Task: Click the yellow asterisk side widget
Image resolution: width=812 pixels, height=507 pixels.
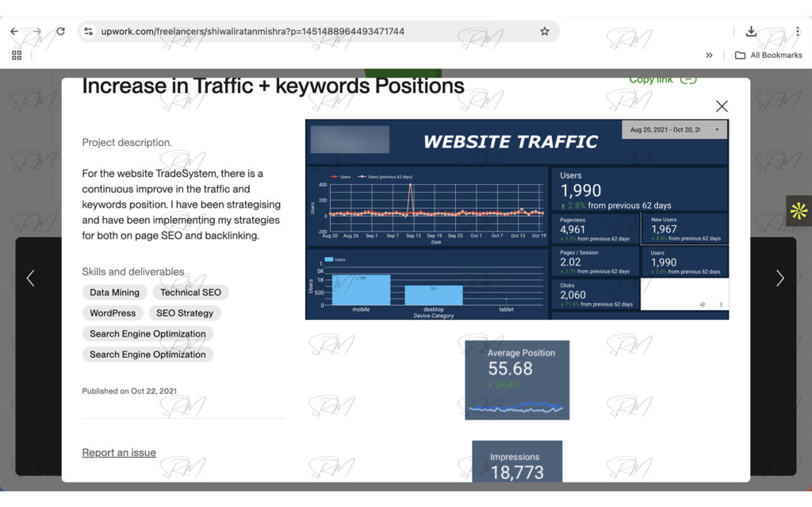Action: pyautogui.click(x=799, y=210)
